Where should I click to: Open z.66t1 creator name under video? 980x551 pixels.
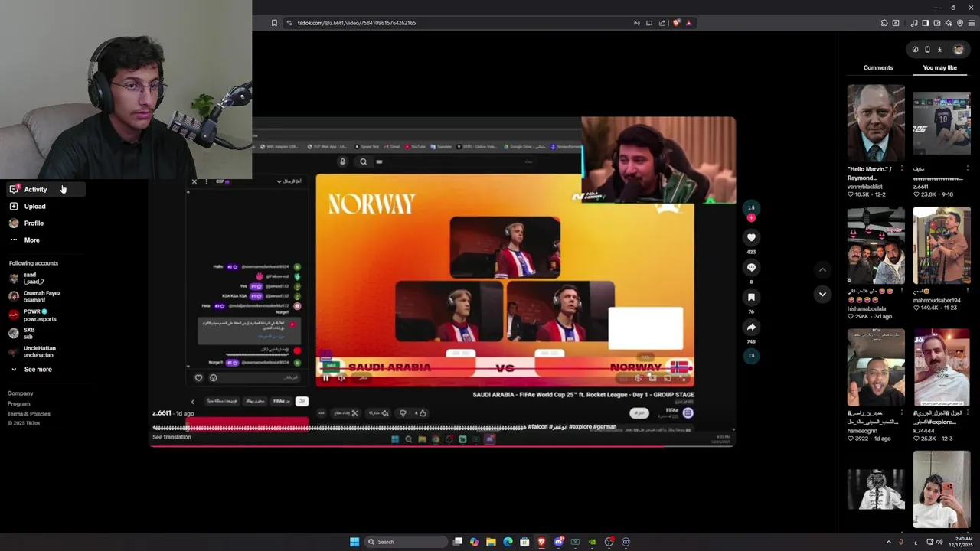click(162, 413)
